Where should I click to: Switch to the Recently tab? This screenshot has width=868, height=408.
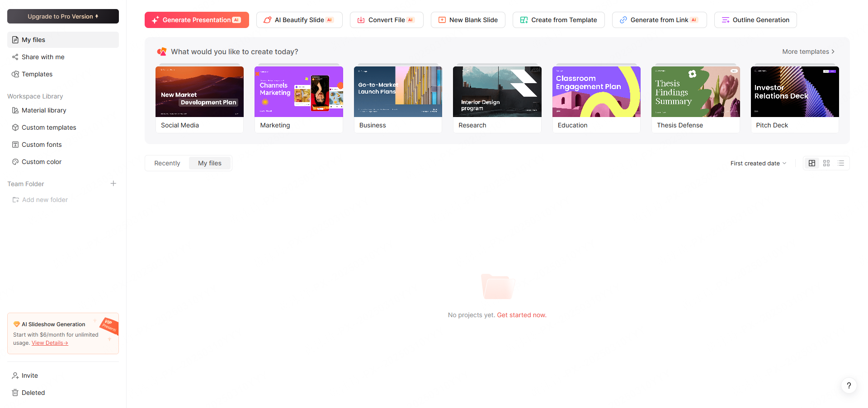click(x=167, y=163)
